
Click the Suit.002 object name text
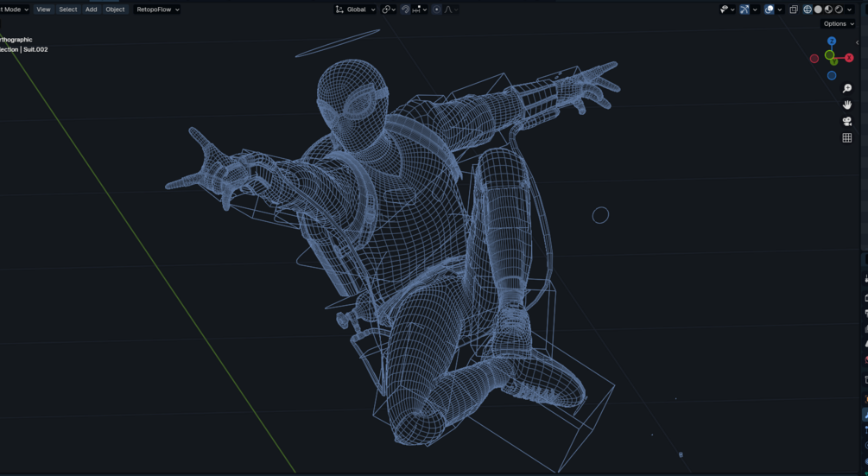tap(35, 49)
